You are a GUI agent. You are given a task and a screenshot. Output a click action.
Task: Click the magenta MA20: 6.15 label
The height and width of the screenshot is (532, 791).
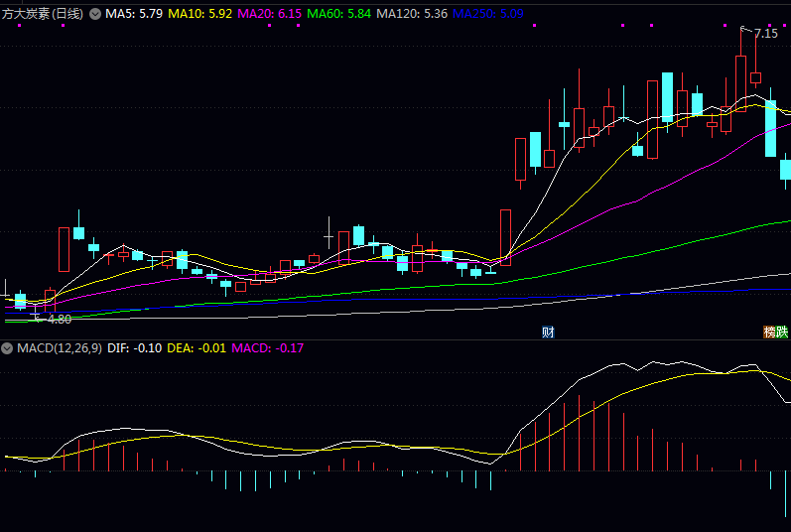point(269,14)
